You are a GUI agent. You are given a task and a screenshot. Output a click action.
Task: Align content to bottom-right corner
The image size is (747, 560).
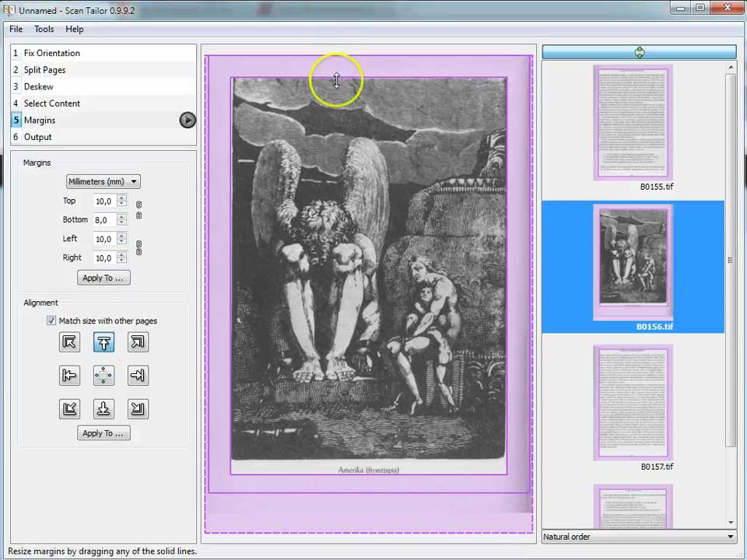pyautogui.click(x=139, y=408)
